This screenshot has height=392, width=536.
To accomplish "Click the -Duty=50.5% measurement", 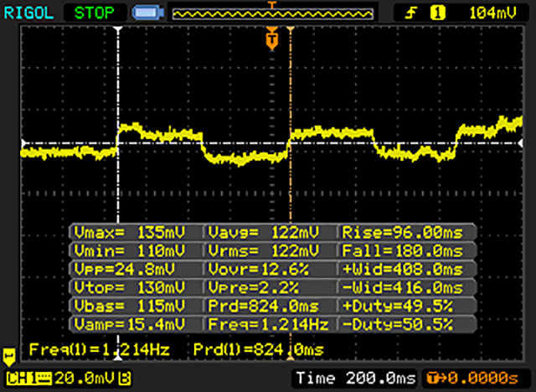I will click(x=398, y=324).
